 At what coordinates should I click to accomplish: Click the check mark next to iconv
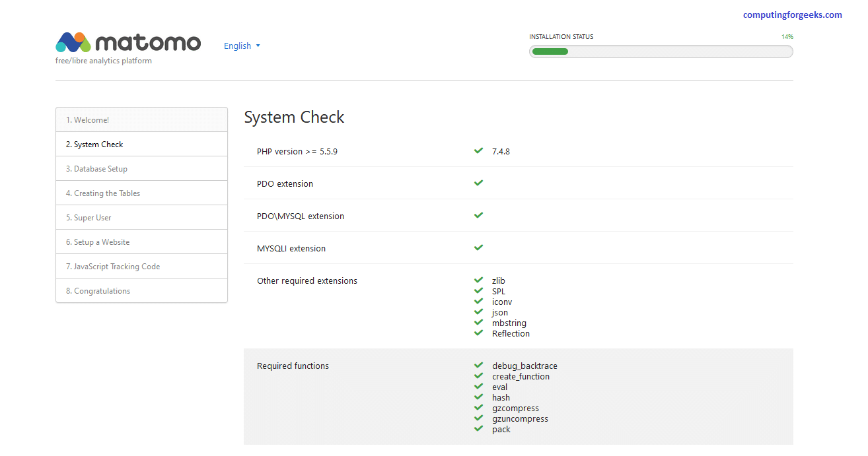point(479,301)
